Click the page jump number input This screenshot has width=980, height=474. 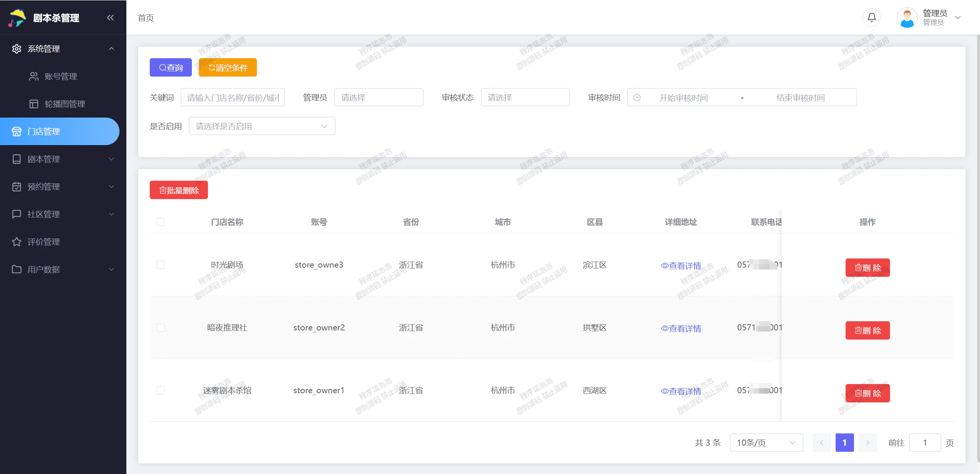click(x=925, y=443)
